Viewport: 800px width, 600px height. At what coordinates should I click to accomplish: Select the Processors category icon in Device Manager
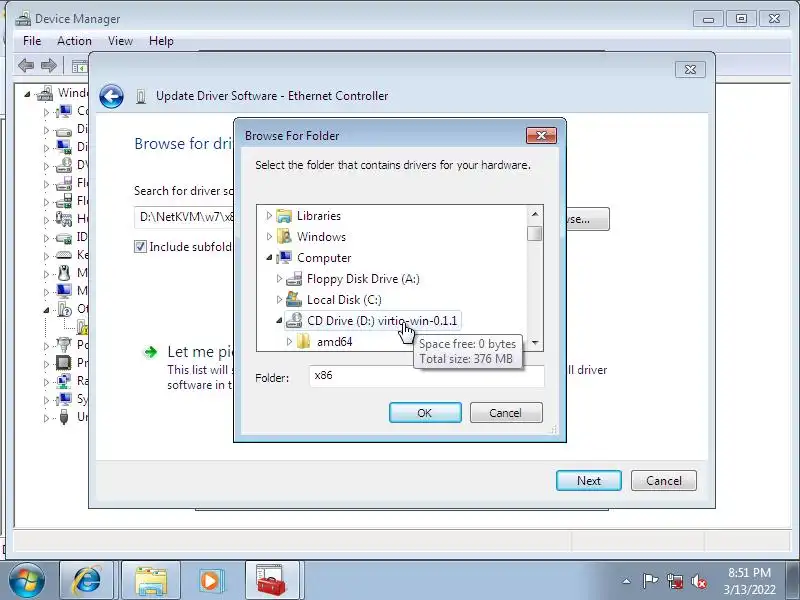pos(63,363)
